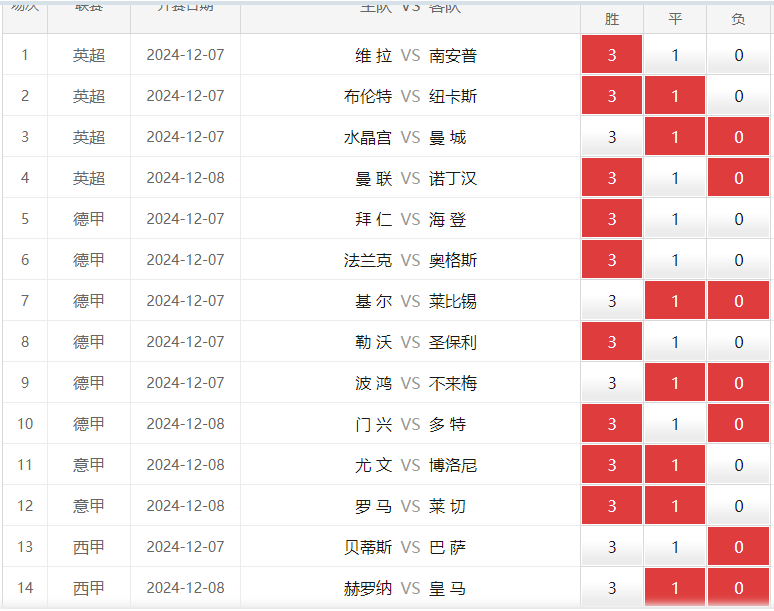Toggle win option 3 for 门兴 VS 多特

(x=612, y=423)
